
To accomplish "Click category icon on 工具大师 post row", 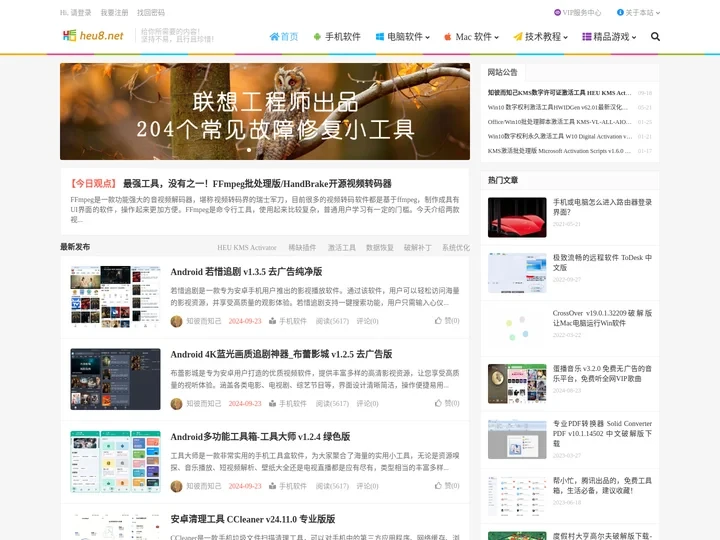I will [272, 486].
